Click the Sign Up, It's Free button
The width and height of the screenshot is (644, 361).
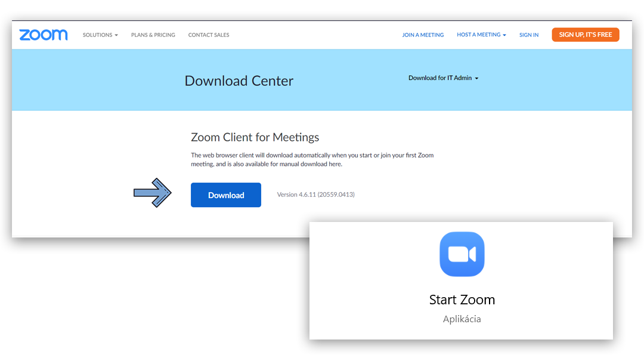point(586,35)
